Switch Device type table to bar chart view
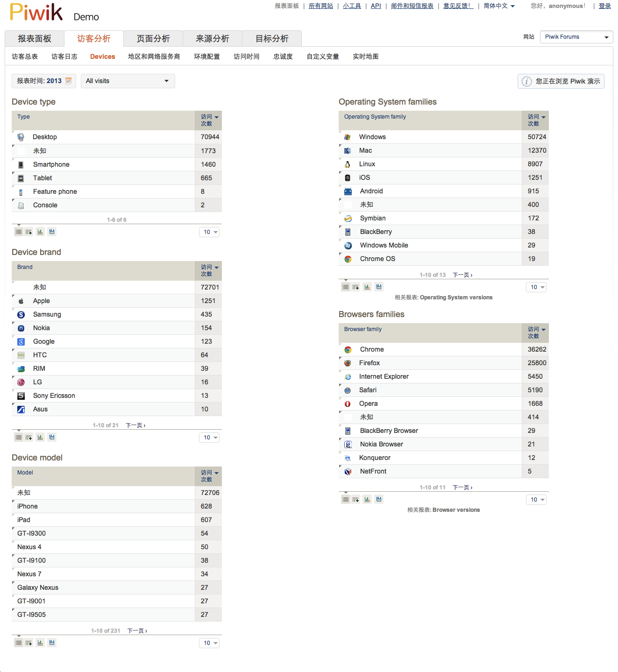 (40, 232)
